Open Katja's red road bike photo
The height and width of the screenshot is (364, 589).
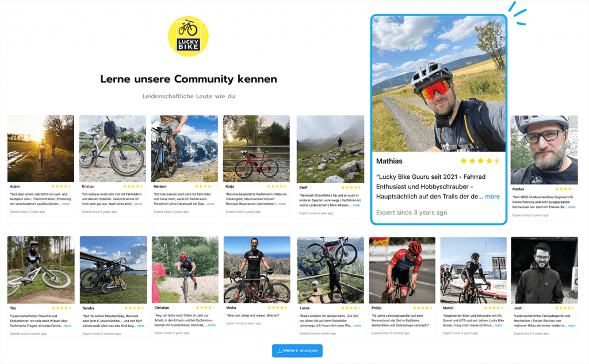tap(256, 148)
